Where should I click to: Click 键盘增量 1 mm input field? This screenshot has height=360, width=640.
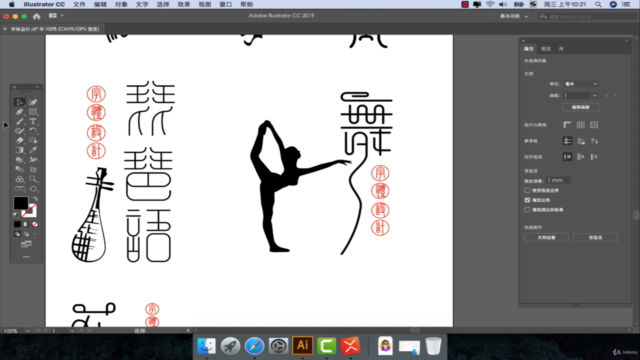558,180
